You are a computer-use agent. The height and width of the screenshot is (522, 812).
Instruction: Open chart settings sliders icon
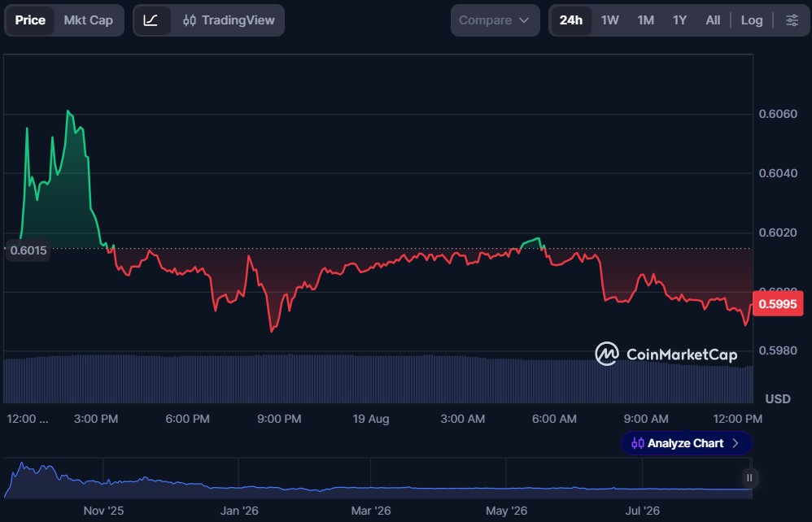[x=792, y=20]
